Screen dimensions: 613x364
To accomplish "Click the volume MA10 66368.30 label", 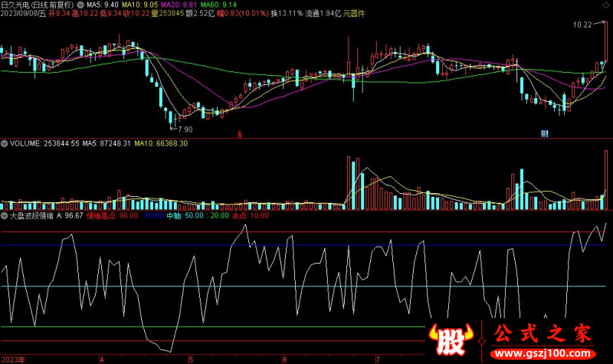I will pyautogui.click(x=162, y=143).
